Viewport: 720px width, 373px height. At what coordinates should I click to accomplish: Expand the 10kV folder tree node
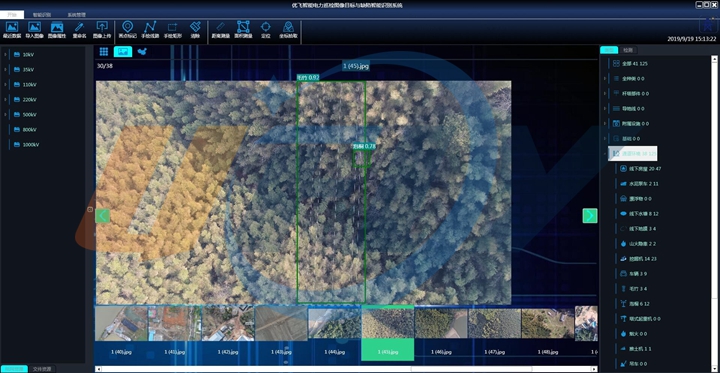pyautogui.click(x=5, y=55)
